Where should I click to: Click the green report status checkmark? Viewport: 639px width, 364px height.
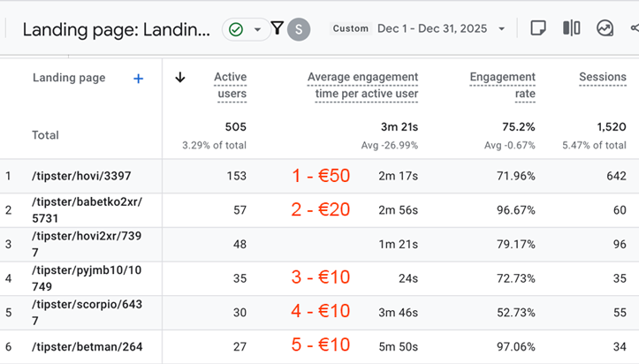(236, 29)
